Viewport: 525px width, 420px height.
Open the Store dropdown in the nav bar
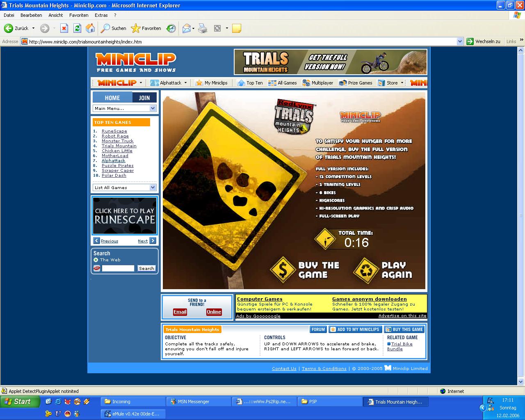pos(402,83)
